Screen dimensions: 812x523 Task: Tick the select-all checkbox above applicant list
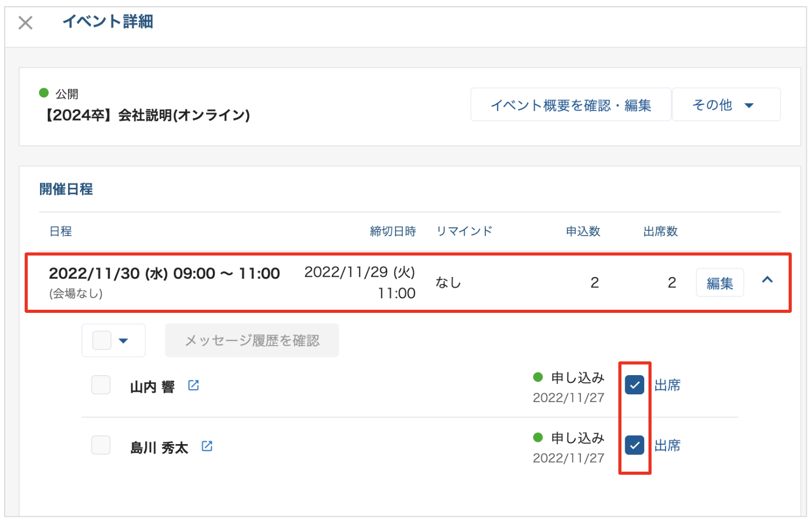(102, 341)
